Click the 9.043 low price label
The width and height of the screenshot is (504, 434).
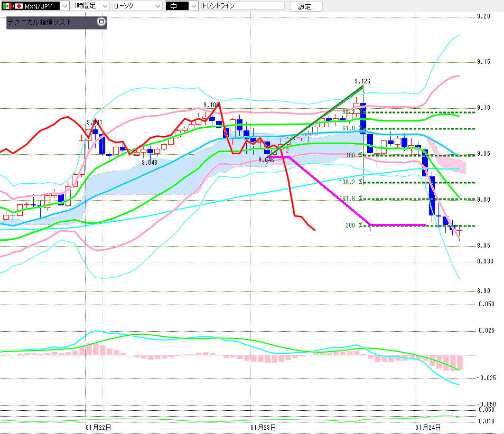click(x=150, y=163)
